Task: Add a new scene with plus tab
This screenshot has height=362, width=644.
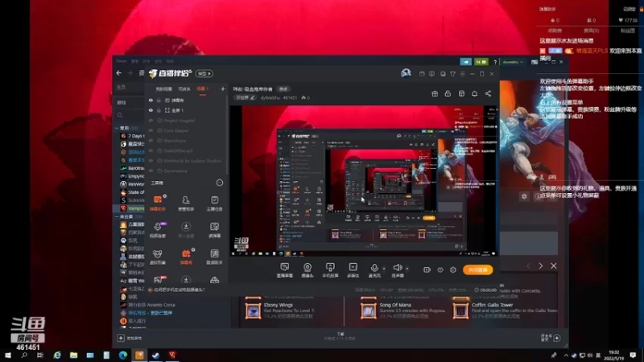Action: tap(223, 88)
